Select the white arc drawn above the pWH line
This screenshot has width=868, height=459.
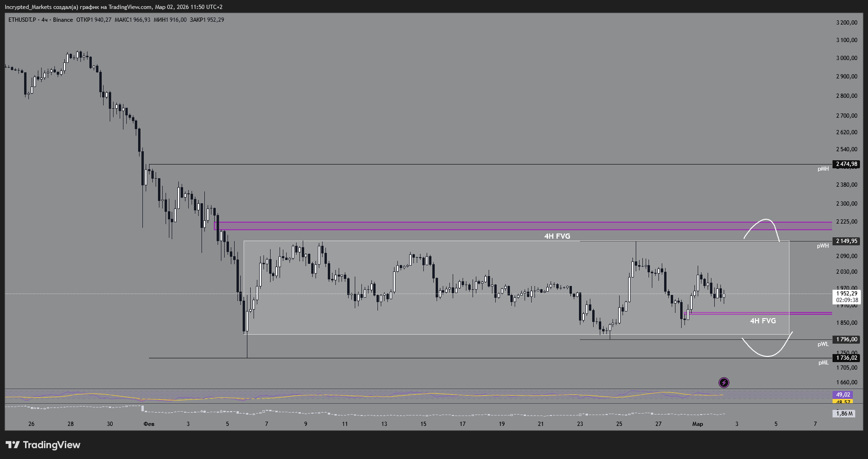tap(762, 230)
